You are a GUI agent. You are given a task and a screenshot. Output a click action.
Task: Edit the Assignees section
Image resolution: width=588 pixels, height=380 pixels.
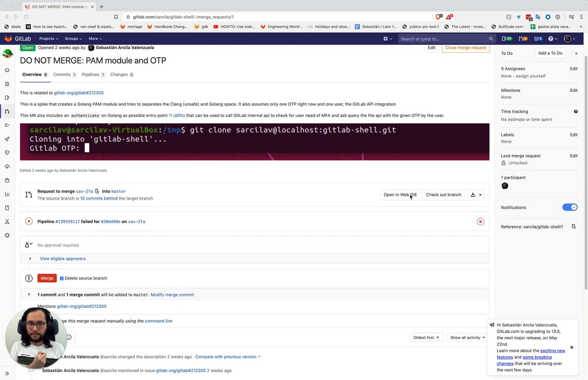[574, 68]
